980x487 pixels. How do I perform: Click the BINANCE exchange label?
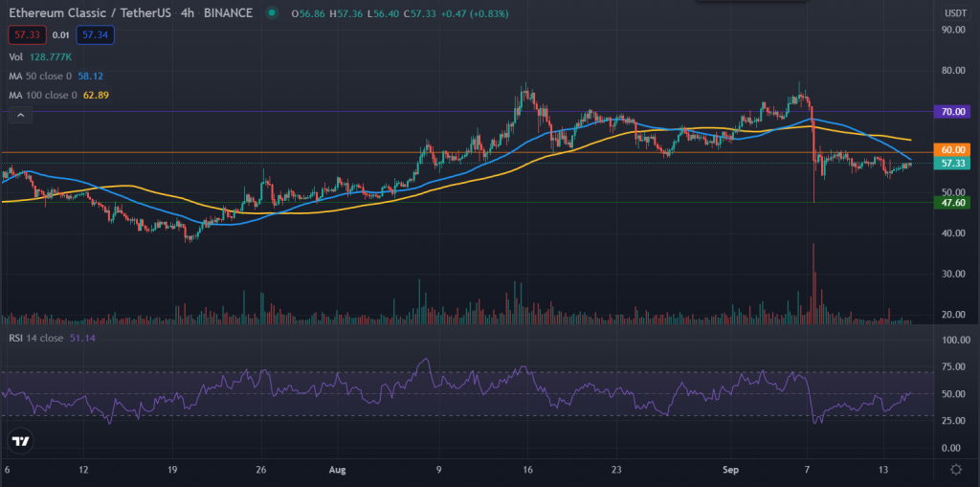click(228, 12)
